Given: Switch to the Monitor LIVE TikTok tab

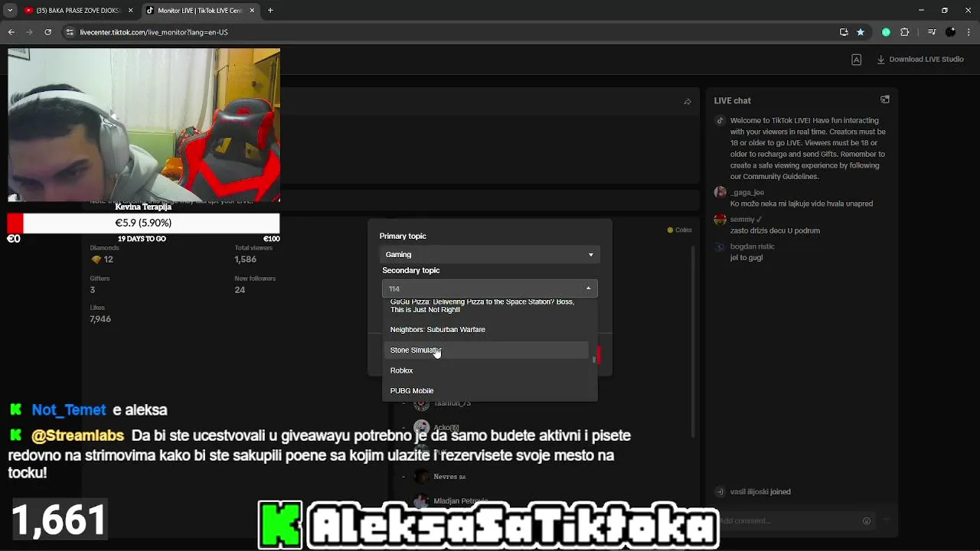Looking at the screenshot, I should click(x=201, y=11).
